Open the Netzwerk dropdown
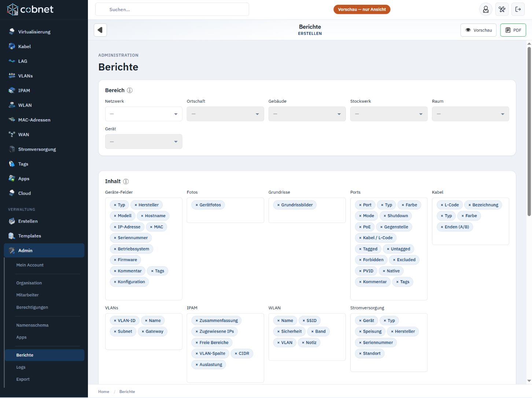Screen dimensions: 532x398 (144, 114)
